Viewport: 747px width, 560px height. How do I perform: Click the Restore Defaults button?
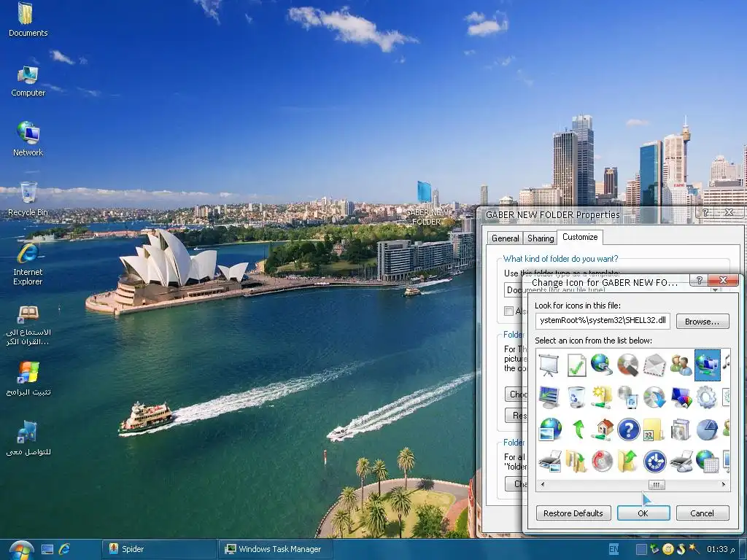[573, 513]
